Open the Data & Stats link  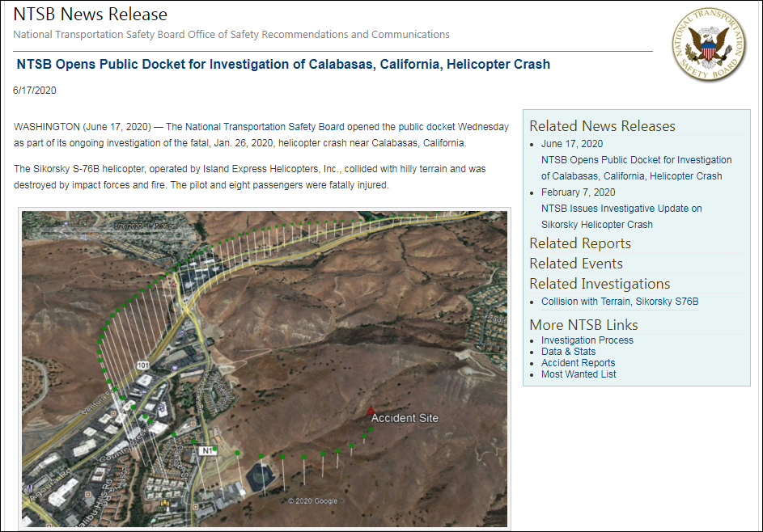click(568, 352)
